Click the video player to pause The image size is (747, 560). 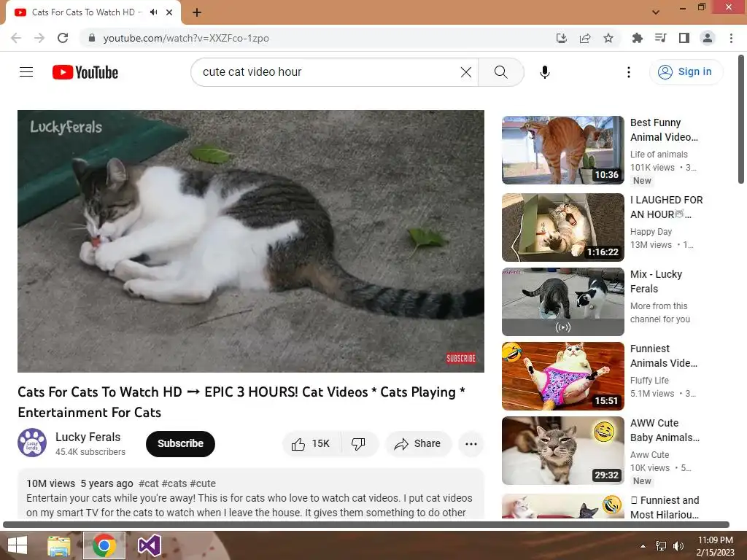click(251, 241)
